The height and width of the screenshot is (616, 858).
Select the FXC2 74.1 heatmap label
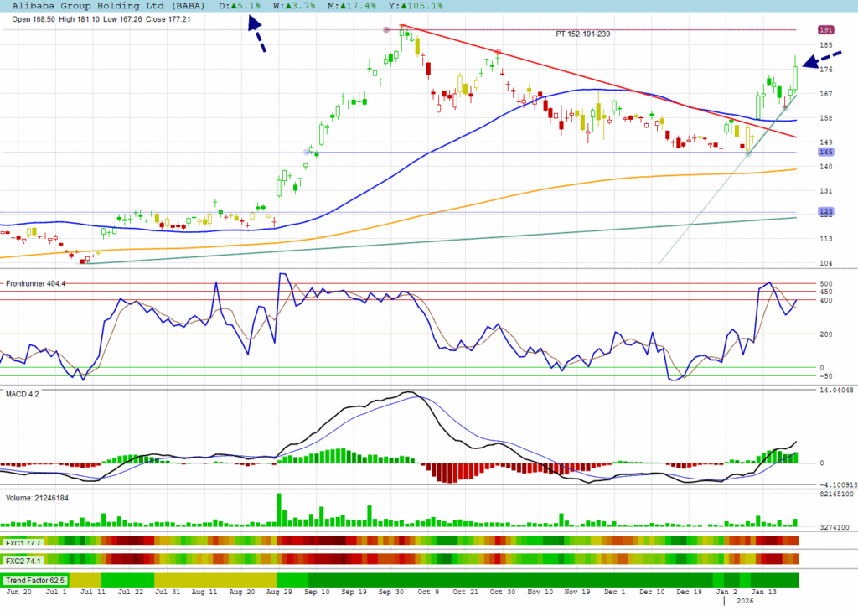23,559
